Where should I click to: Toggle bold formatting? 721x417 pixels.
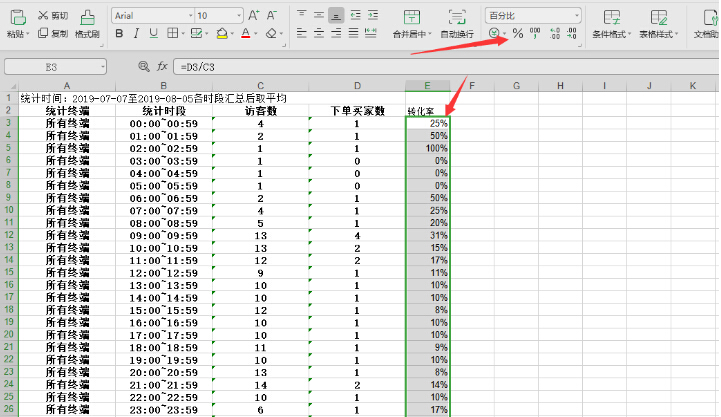[119, 34]
